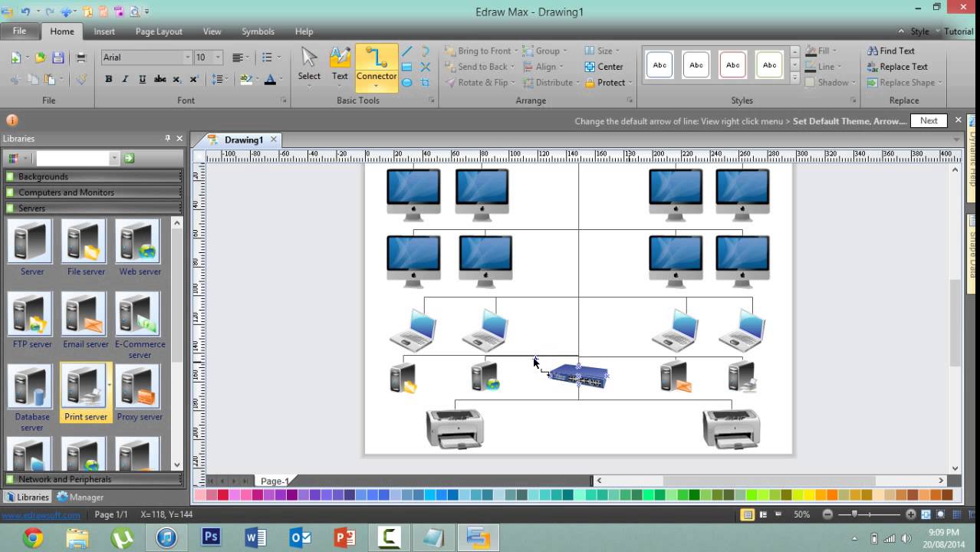Add the Email server shape
This screenshot has height=552, width=980.
pyautogui.click(x=85, y=320)
